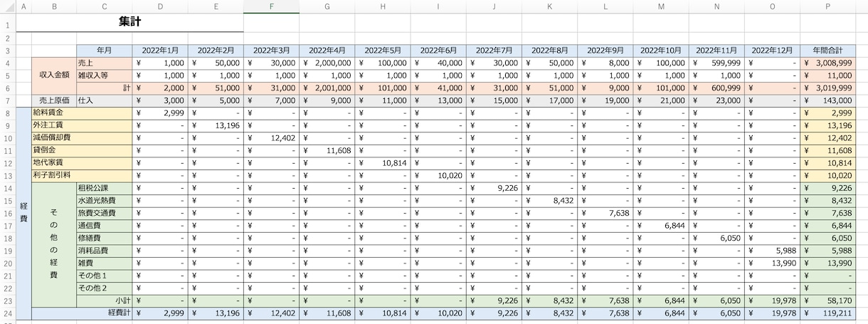868x324 pixels.
Task: Select the 11,608 cell in 貸倒金 row, April
Action: (327, 150)
